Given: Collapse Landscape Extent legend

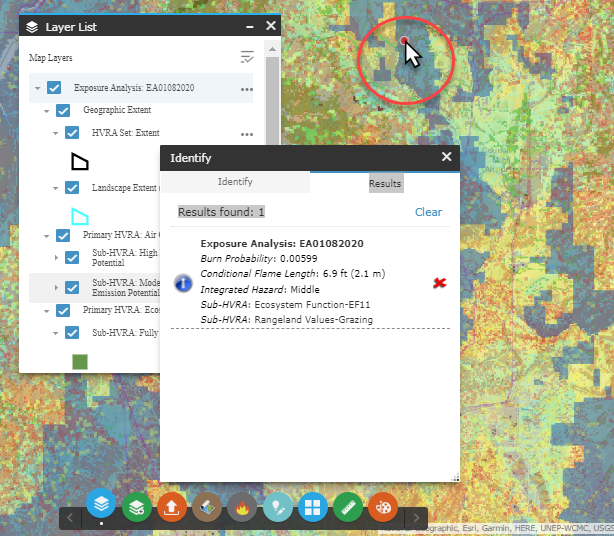Looking at the screenshot, I should [x=56, y=188].
